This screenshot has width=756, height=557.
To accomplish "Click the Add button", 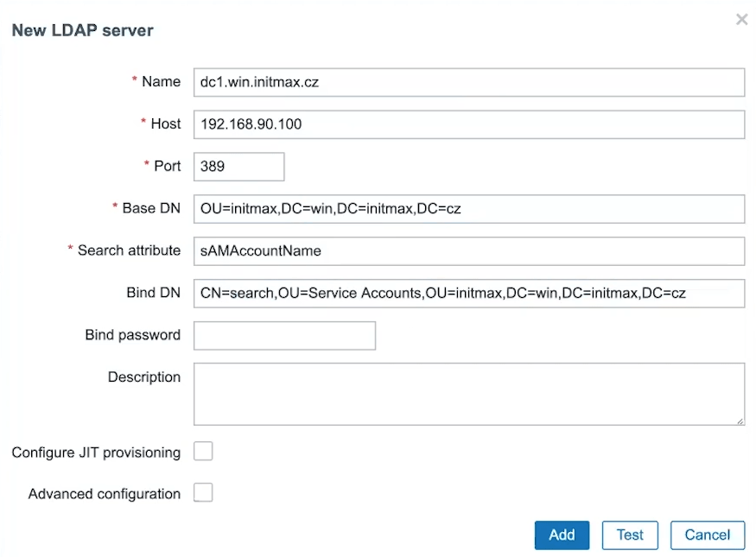I will pos(562,535).
